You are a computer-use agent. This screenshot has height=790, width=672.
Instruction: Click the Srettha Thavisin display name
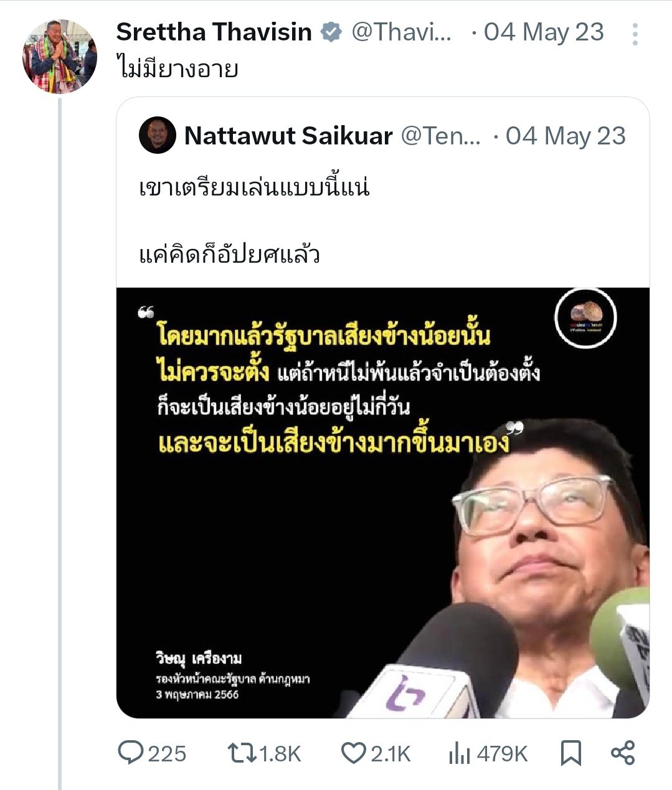(214, 32)
